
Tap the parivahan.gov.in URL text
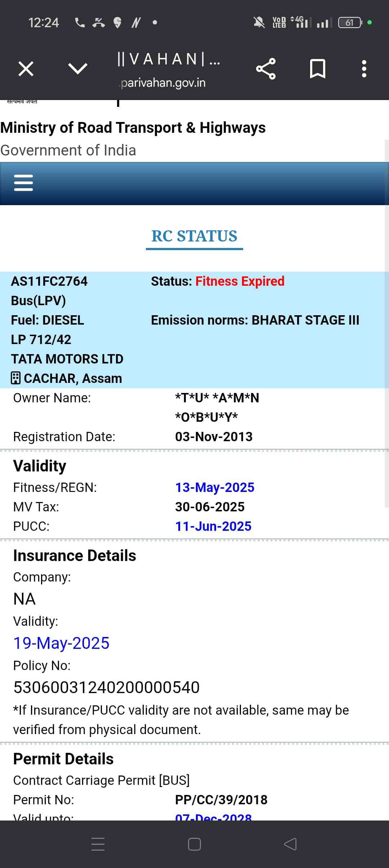pyautogui.click(x=163, y=83)
